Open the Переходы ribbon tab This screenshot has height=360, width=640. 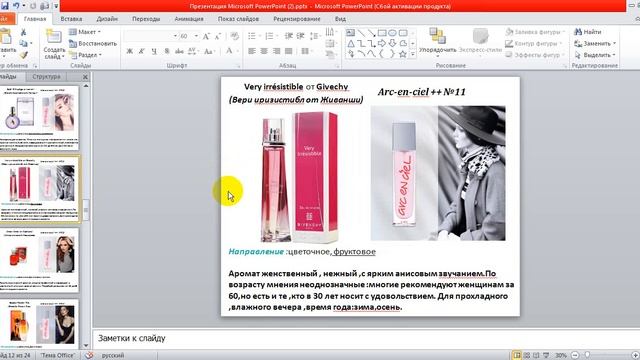(x=146, y=19)
